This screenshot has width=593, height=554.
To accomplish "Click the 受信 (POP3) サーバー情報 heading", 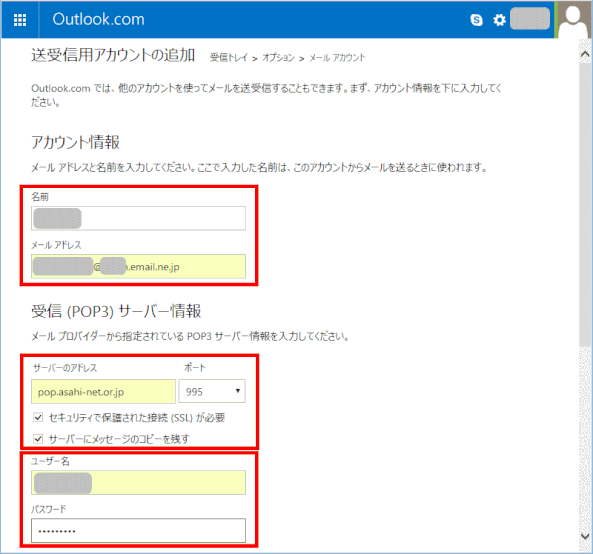I will coord(116,311).
